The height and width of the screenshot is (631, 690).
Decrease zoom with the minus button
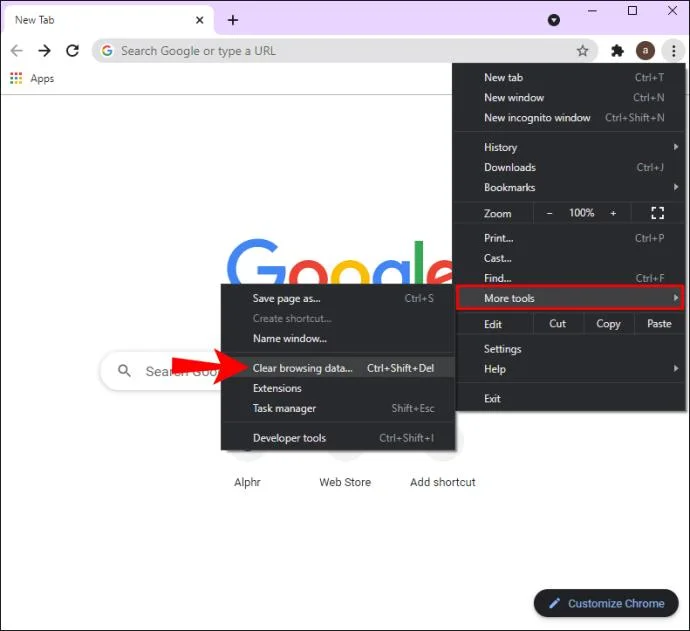coord(549,213)
